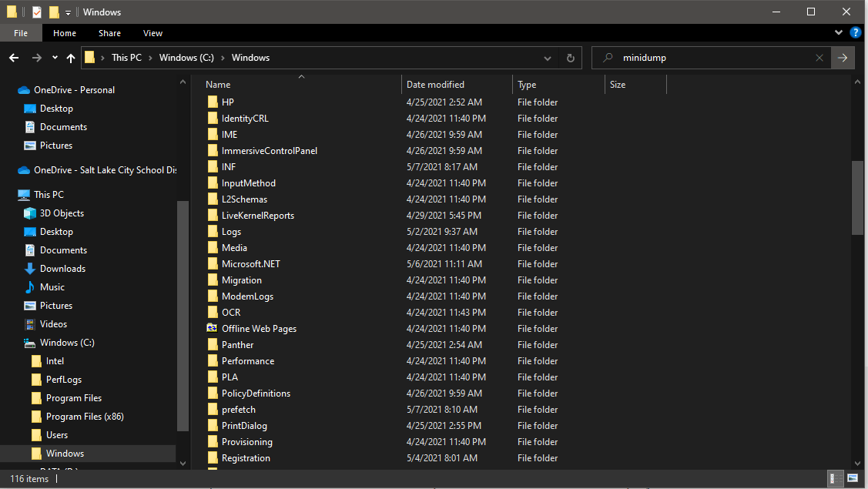Viewport: 868px width, 489px height.
Task: Open PerfLogs folder in sidebar tree
Action: point(64,380)
